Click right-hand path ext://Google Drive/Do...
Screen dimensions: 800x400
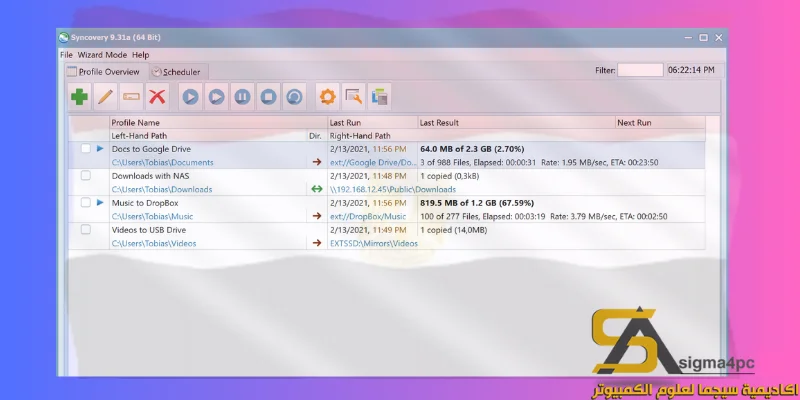(x=373, y=162)
